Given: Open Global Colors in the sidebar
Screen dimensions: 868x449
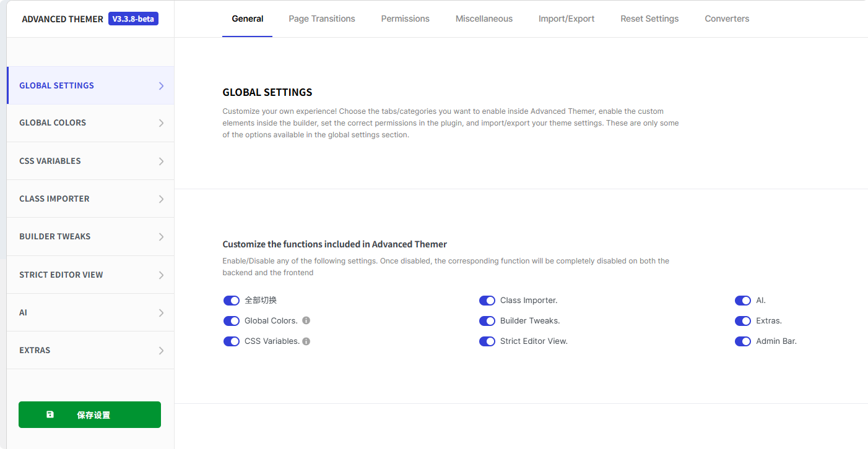Looking at the screenshot, I should tap(90, 123).
